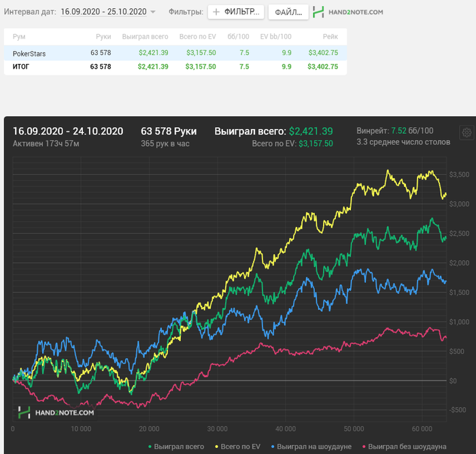This screenshot has width=476, height=454.
Task: Click the 30 000 x-axis label
Action: [218, 429]
